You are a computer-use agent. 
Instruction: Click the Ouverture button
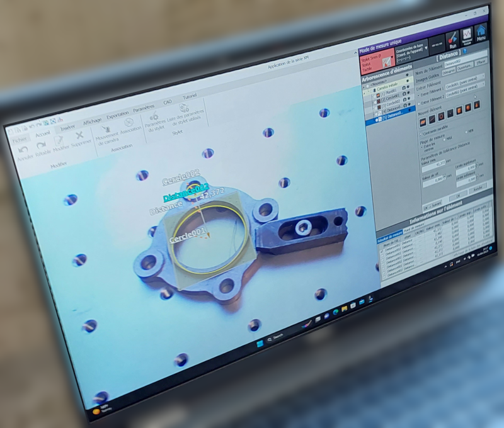coord(465,67)
